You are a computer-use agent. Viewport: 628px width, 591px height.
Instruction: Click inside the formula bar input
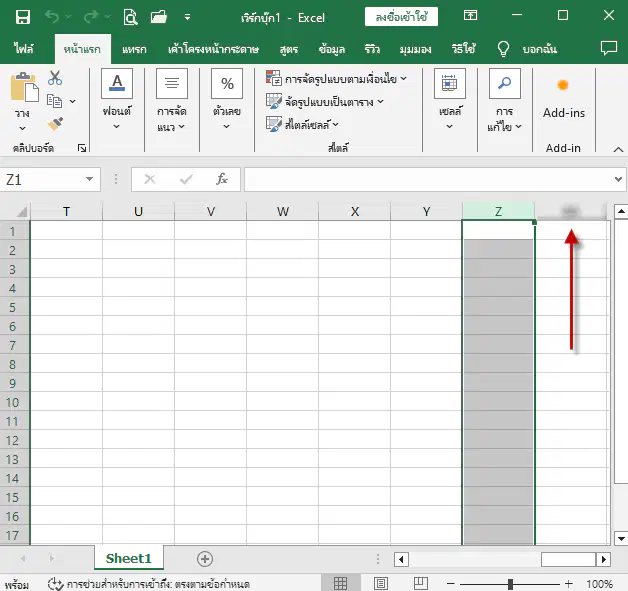click(x=429, y=179)
